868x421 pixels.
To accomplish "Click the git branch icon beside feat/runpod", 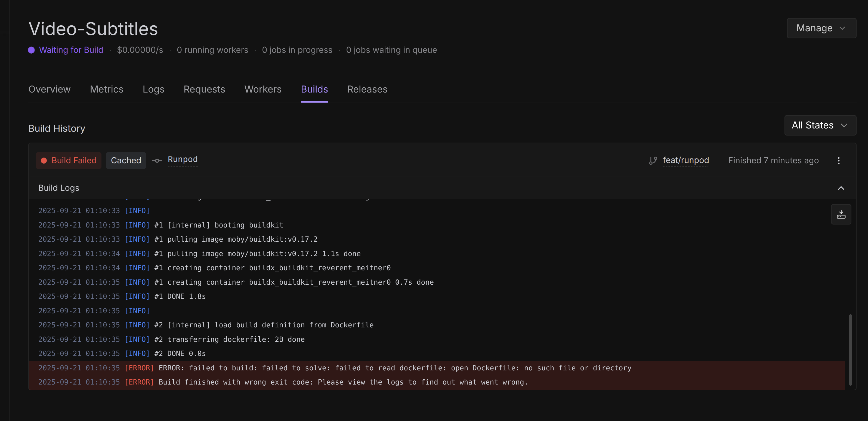I will point(653,161).
